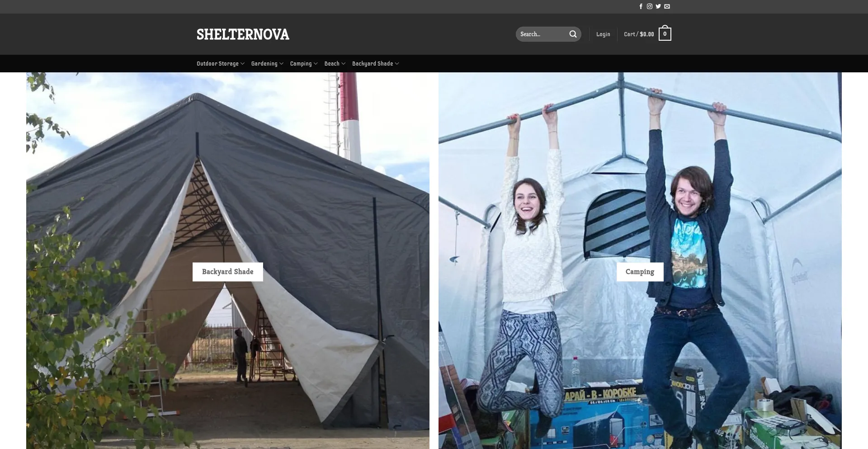Open the Twitter social icon

tap(658, 6)
